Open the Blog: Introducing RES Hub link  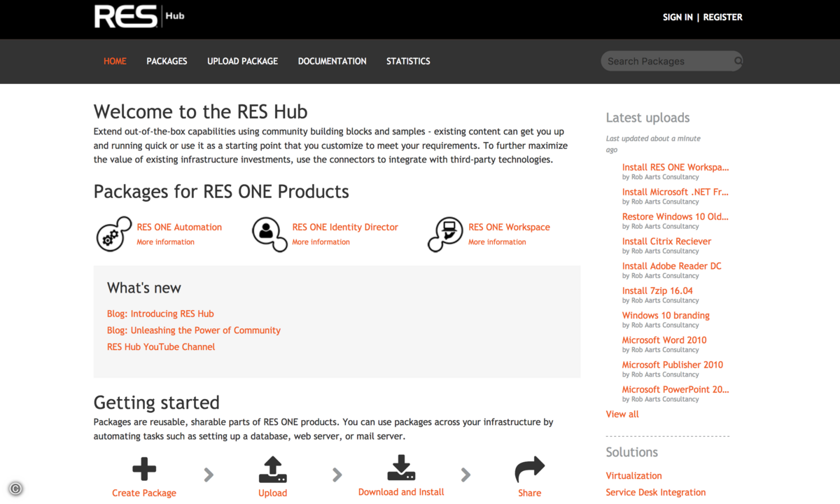click(160, 314)
